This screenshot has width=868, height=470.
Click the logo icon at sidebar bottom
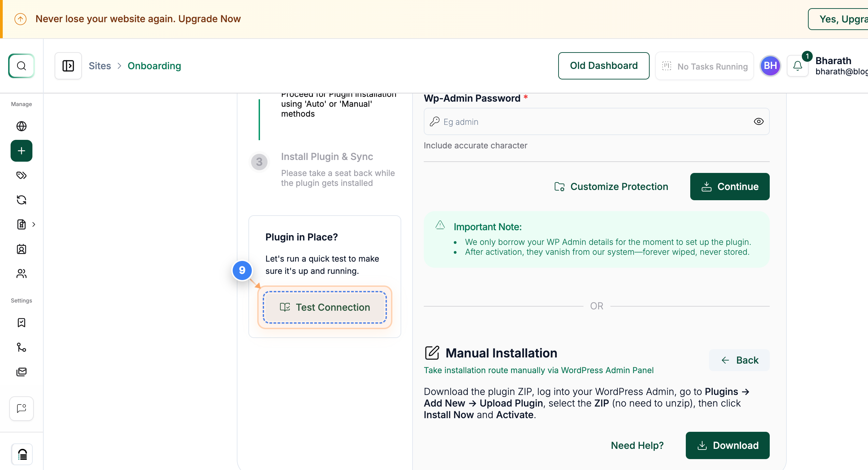22,454
